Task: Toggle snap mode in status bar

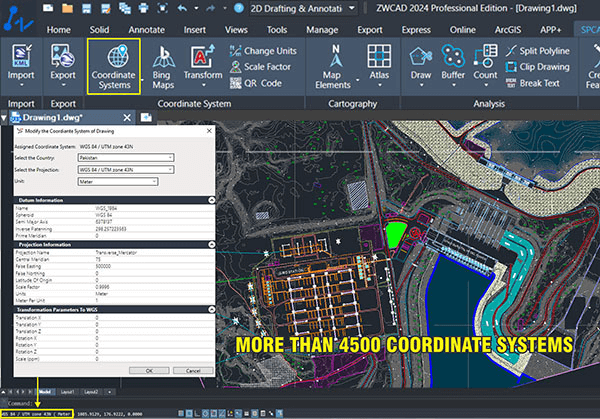Action: pos(189,413)
